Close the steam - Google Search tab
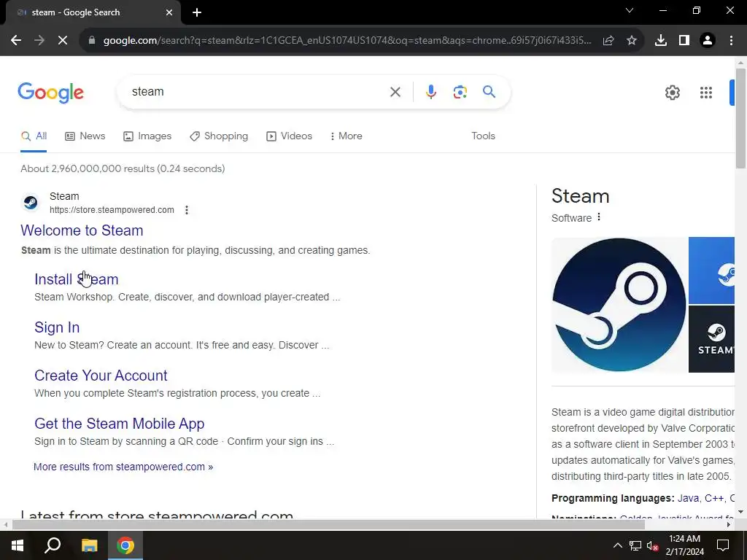747x560 pixels. coord(169,12)
